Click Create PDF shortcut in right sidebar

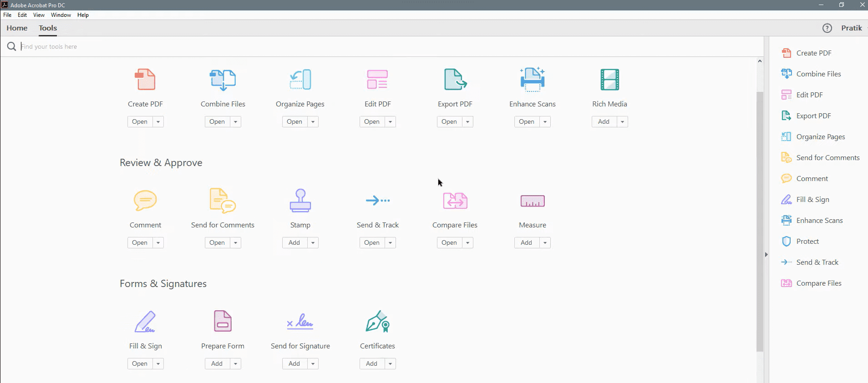coord(806,53)
